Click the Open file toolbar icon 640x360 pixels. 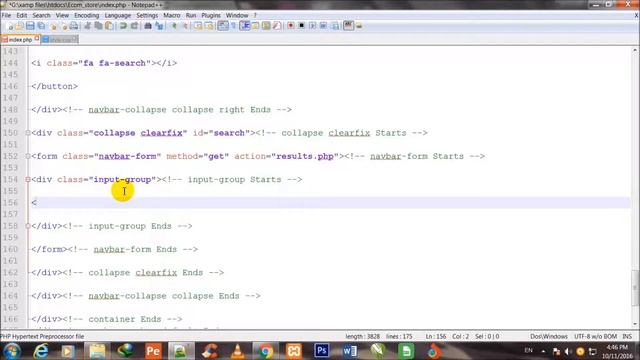[x=19, y=26]
